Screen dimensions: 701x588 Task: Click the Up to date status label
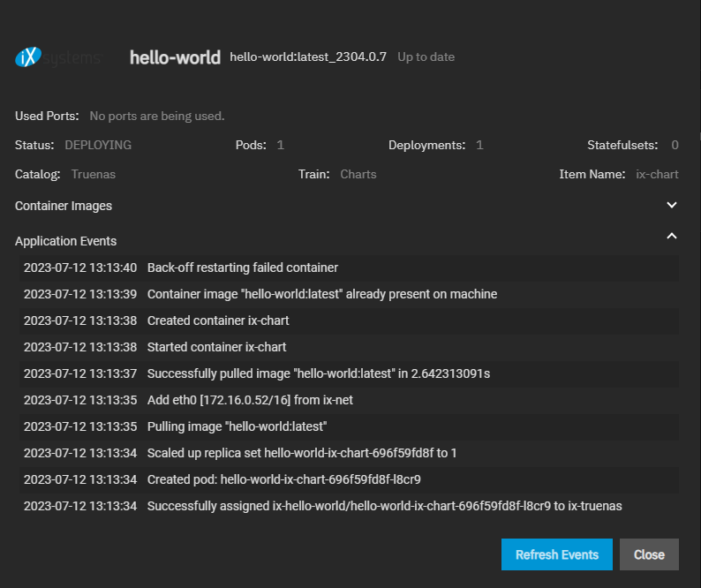pos(426,57)
